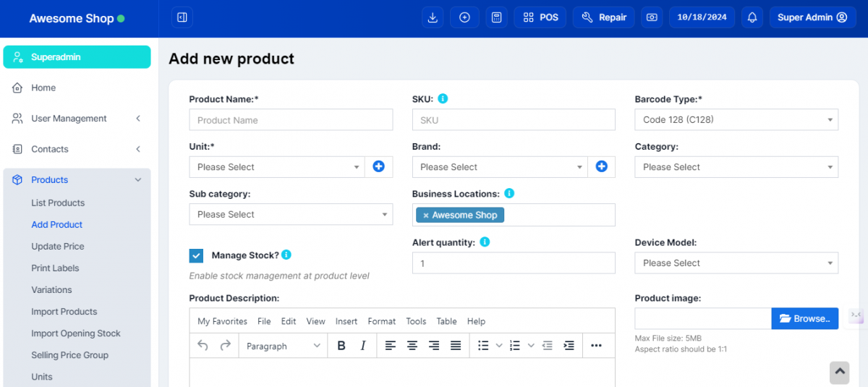Image resolution: width=868 pixels, height=387 pixels.
Task: Open the Category dropdown
Action: tap(736, 167)
